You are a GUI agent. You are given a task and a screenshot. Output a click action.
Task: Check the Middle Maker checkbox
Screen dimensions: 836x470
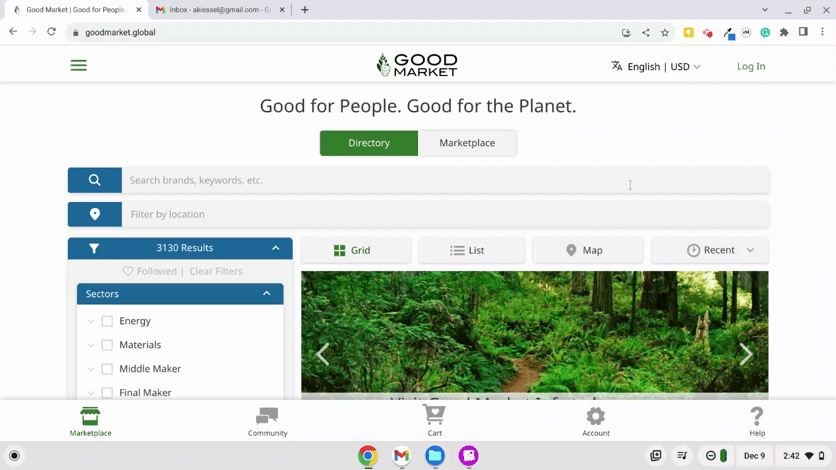pyautogui.click(x=107, y=369)
